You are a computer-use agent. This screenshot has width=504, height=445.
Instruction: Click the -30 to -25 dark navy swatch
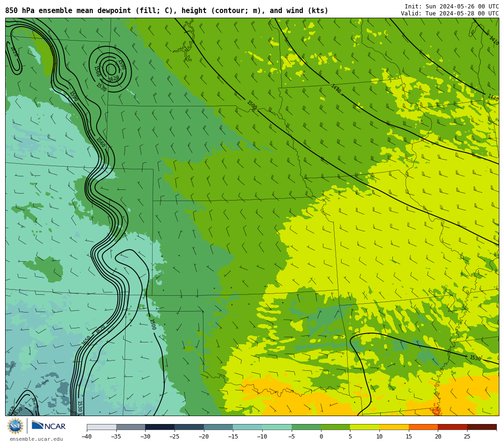point(160,427)
